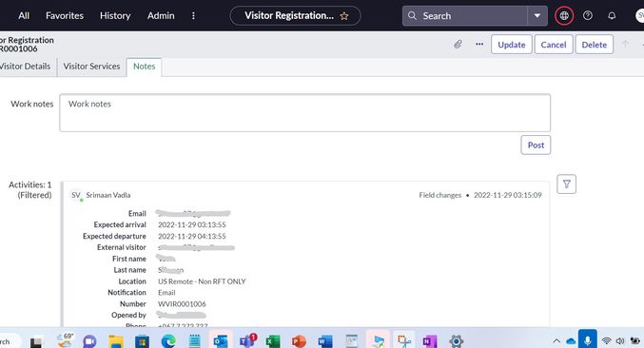Open the All navigation menu
This screenshot has height=348, width=644.
click(24, 15)
